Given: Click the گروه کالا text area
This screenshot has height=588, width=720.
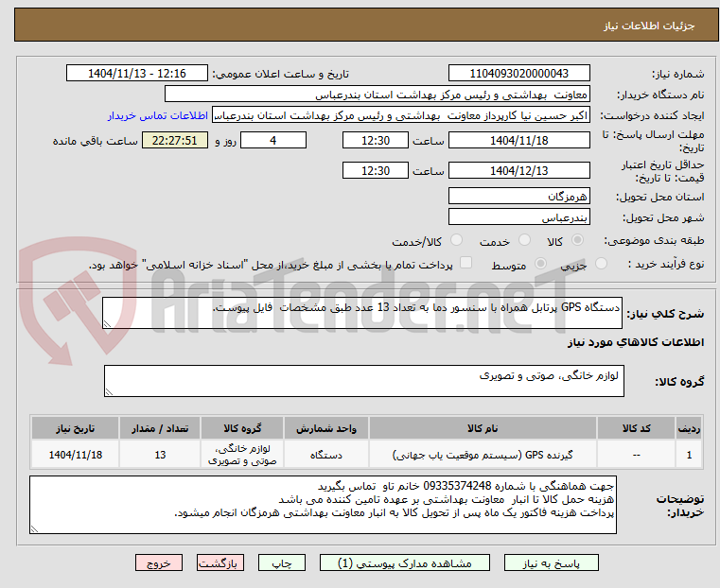Looking at the screenshot, I should coord(363,381).
